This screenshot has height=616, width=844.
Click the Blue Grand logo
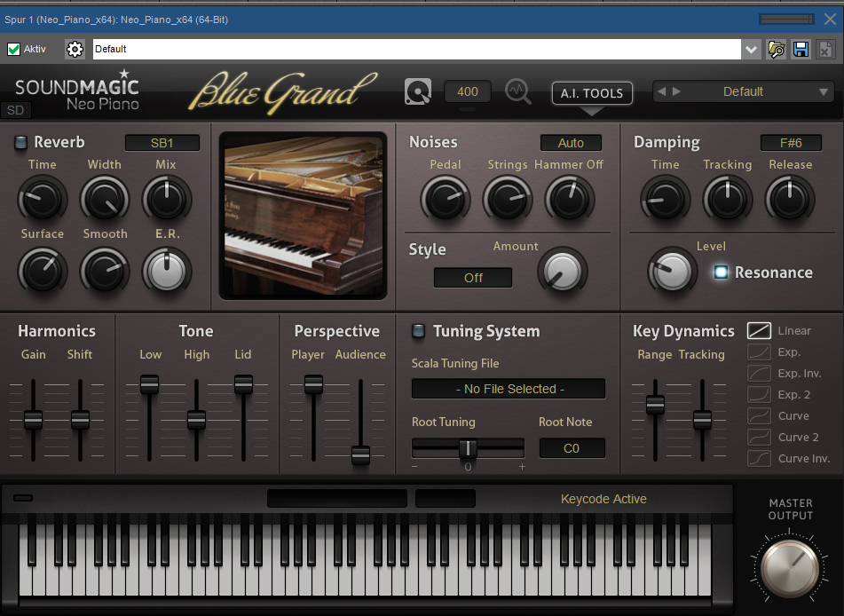[x=283, y=91]
